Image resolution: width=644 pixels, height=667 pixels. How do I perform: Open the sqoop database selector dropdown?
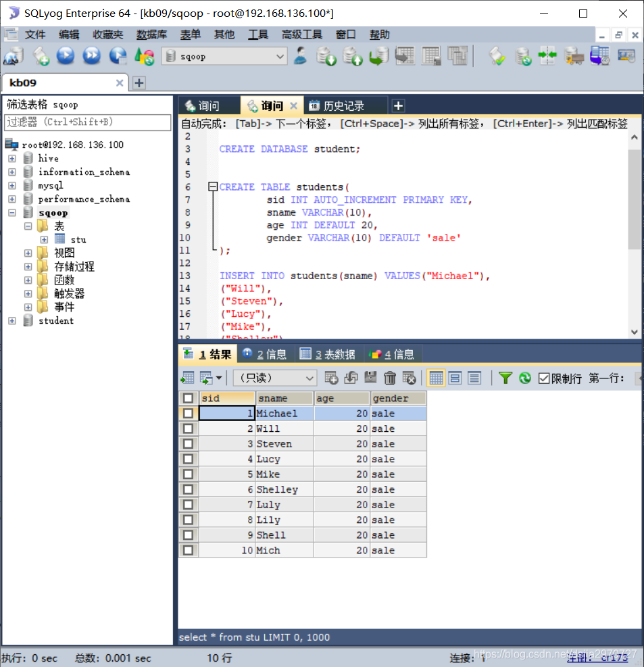[224, 56]
